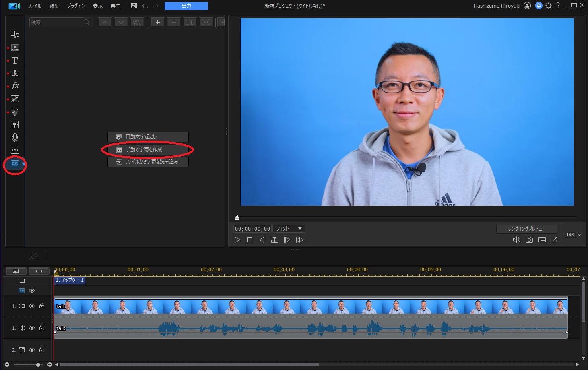Click the merge subtitles icon

206,22
